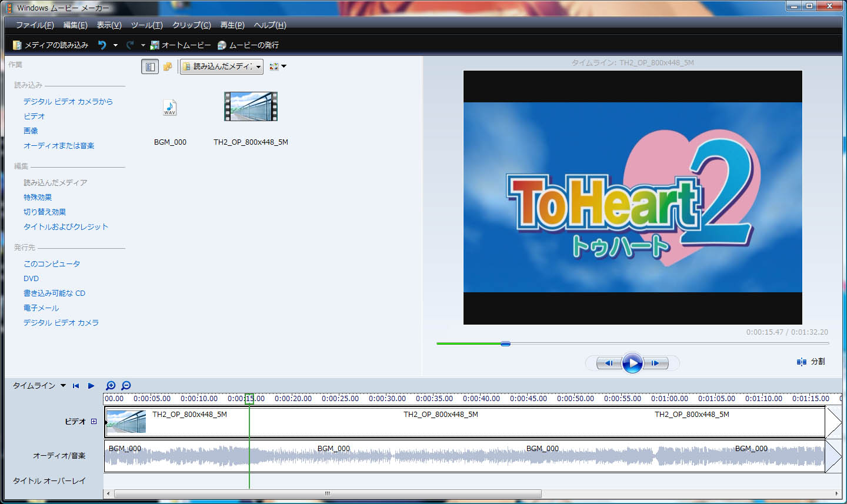Open the ファイル(F) menu
Screen dimensions: 847x504
35,25
